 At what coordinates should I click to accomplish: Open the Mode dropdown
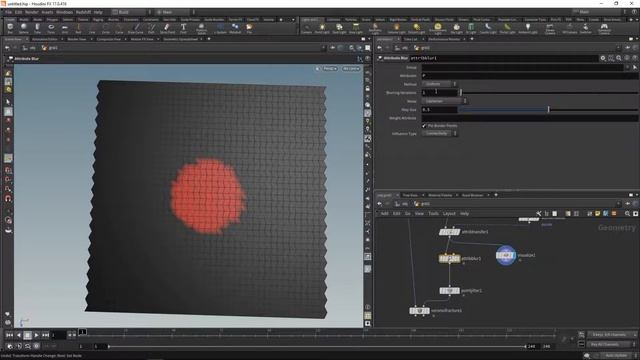point(444,101)
